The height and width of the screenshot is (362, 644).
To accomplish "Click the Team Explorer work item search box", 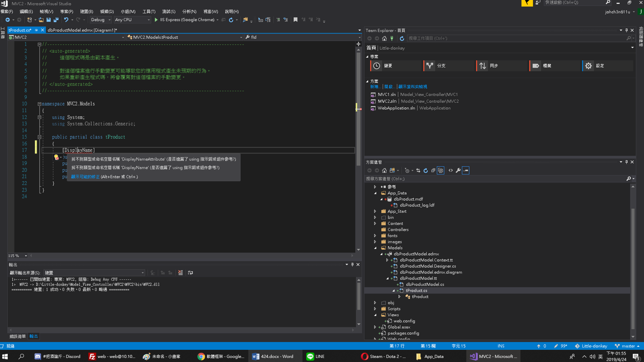I will click(516, 38).
